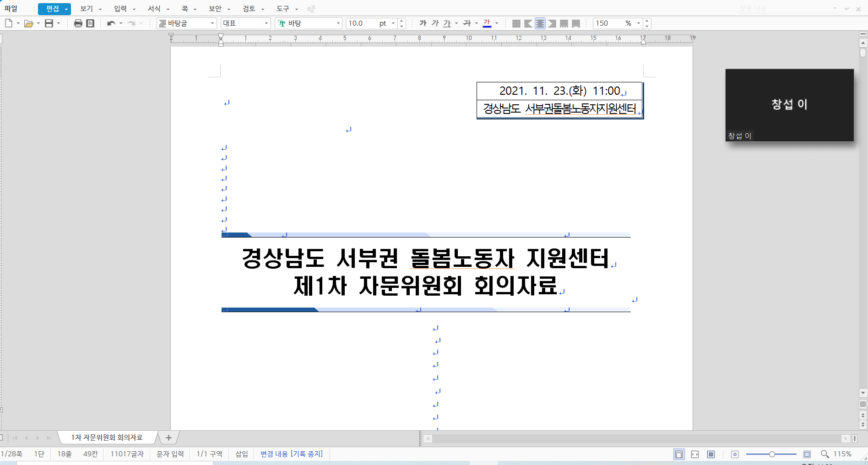Image resolution: width=868 pixels, height=465 pixels.
Task: Toggle center alignment button
Action: (540, 23)
